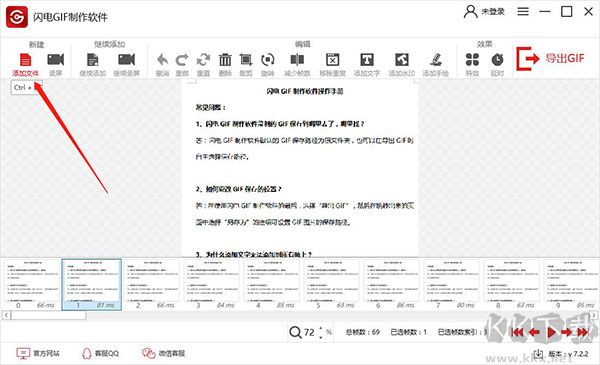
Task: Click 继续录屏 continue recording icon
Action: coord(127,60)
